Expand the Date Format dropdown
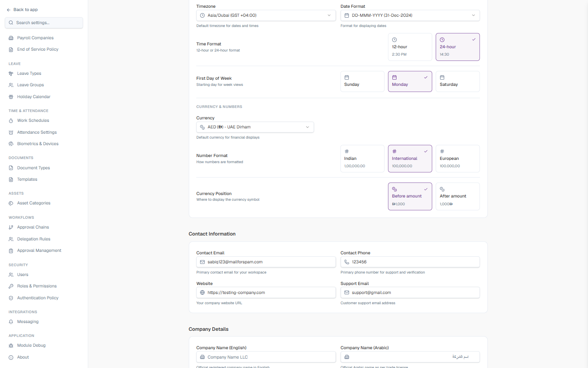588x368 pixels. [x=410, y=16]
